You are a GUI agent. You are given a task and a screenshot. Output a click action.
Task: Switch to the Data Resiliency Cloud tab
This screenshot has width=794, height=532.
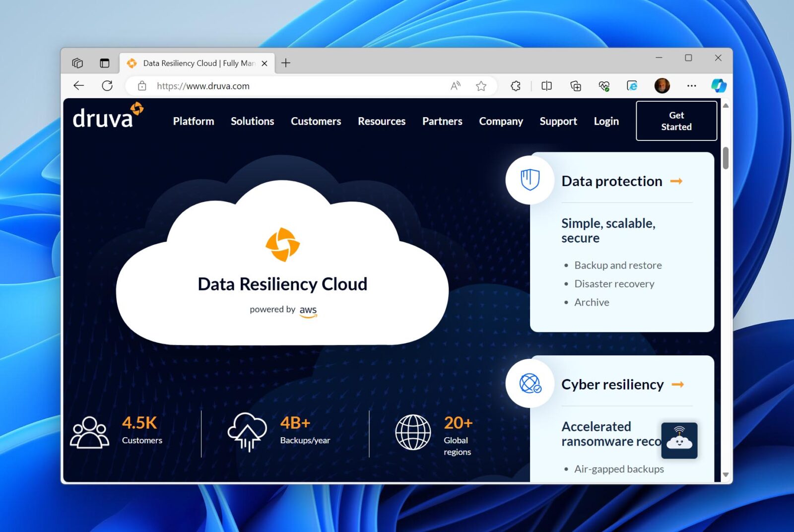pyautogui.click(x=194, y=63)
